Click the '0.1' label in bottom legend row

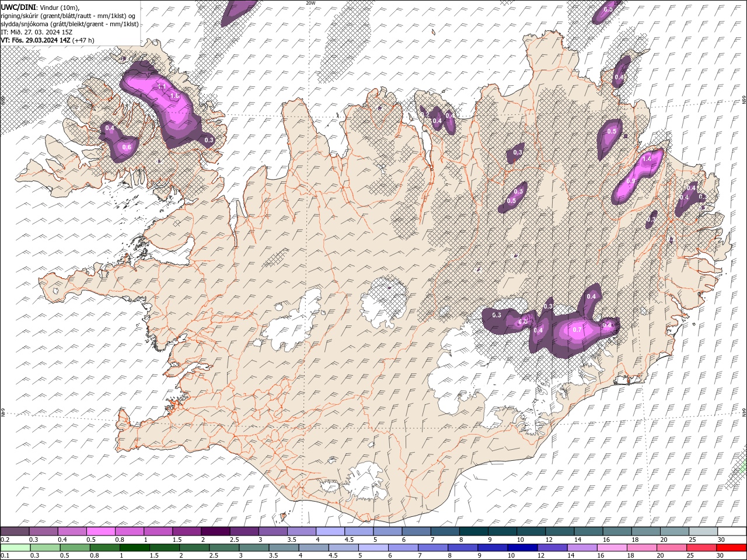tap(5, 556)
